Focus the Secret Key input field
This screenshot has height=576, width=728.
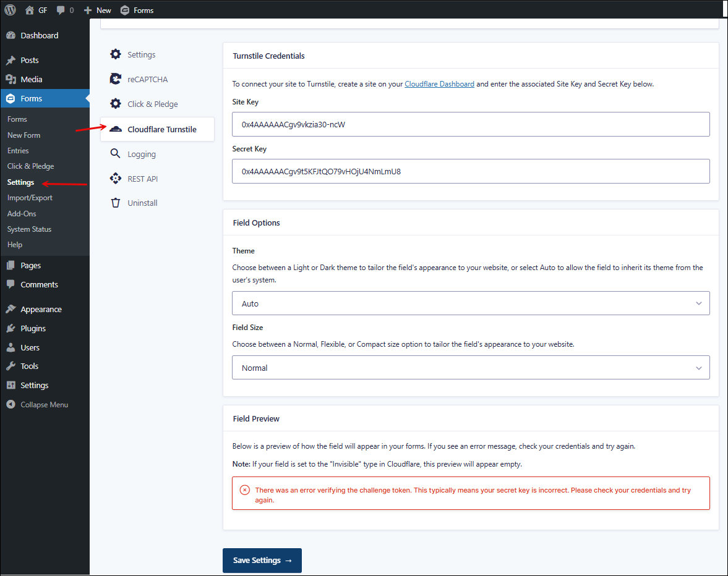[x=471, y=171]
